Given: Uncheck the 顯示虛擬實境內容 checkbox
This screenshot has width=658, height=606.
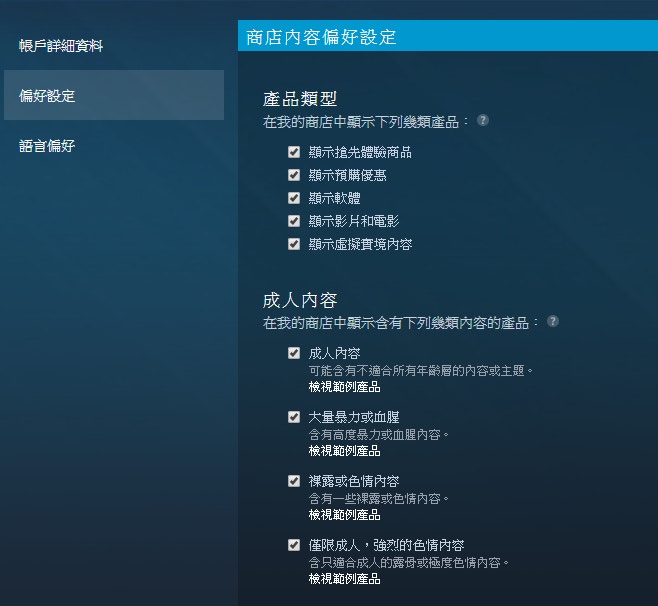Looking at the screenshot, I should (x=294, y=244).
